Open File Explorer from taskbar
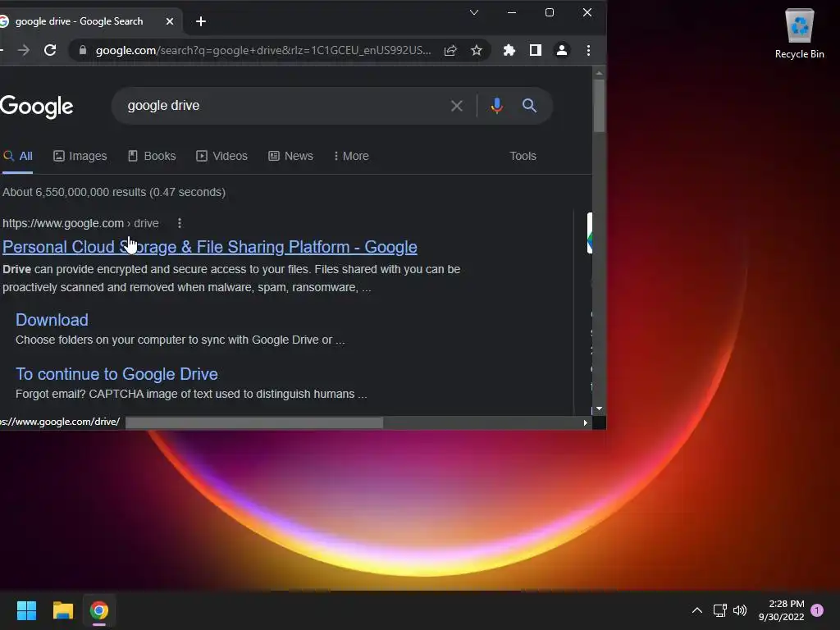 [62, 610]
